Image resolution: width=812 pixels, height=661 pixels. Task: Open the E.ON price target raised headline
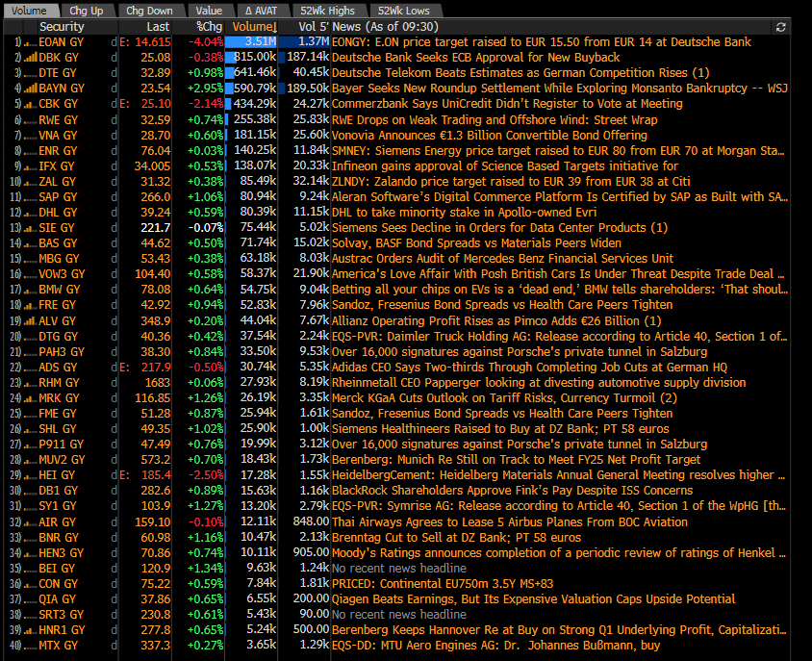click(541, 42)
